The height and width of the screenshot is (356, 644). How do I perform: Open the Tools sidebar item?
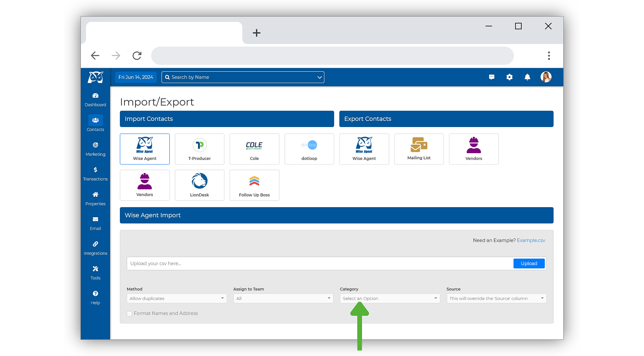pos(95,273)
